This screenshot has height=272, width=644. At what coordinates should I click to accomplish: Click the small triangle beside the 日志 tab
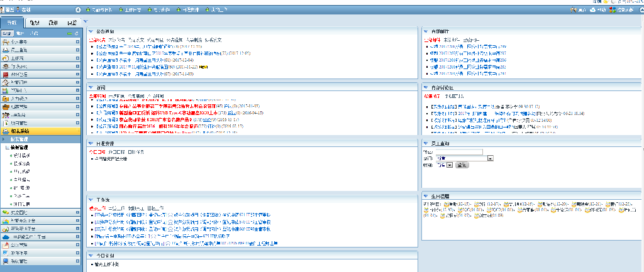click(86, 21)
